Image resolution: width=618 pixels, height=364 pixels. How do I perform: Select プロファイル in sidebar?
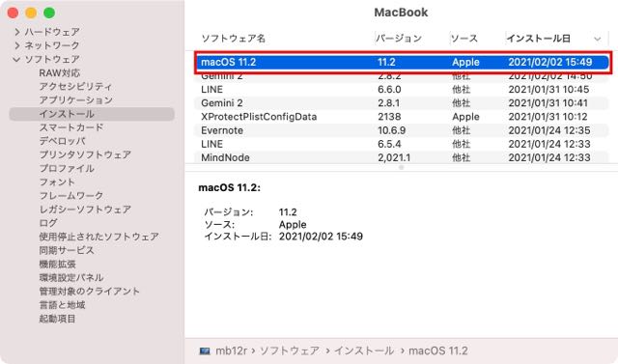(x=67, y=168)
